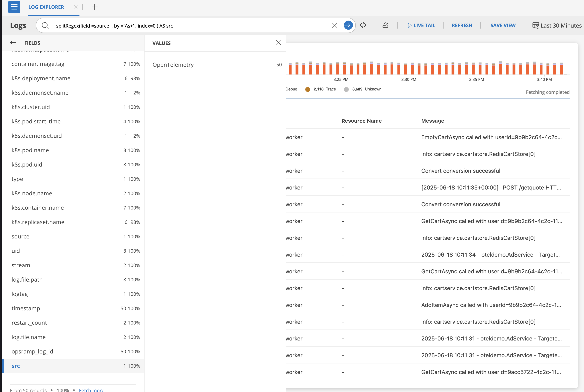Open the POST /getquote log row
This screenshot has width=584, height=392.
click(428, 188)
